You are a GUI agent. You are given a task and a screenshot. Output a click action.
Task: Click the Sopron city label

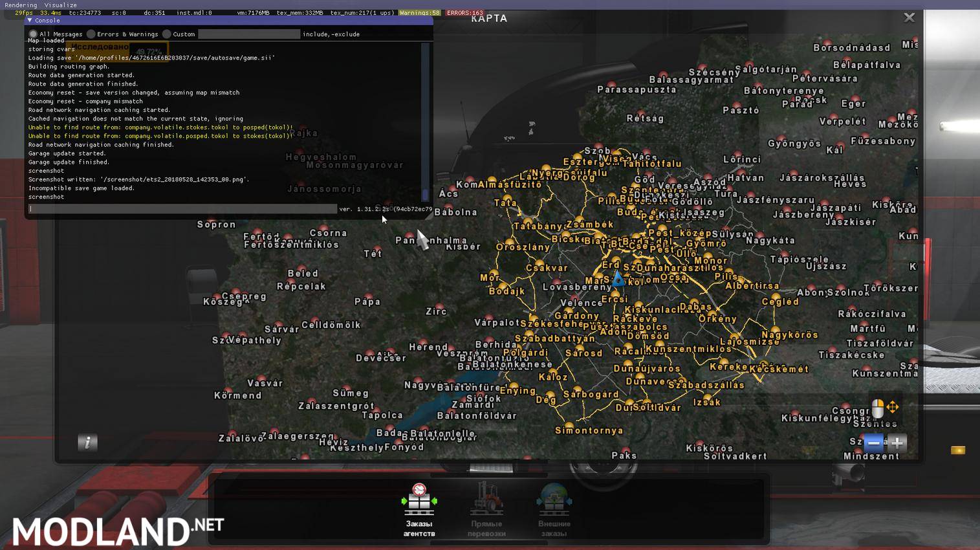click(217, 225)
